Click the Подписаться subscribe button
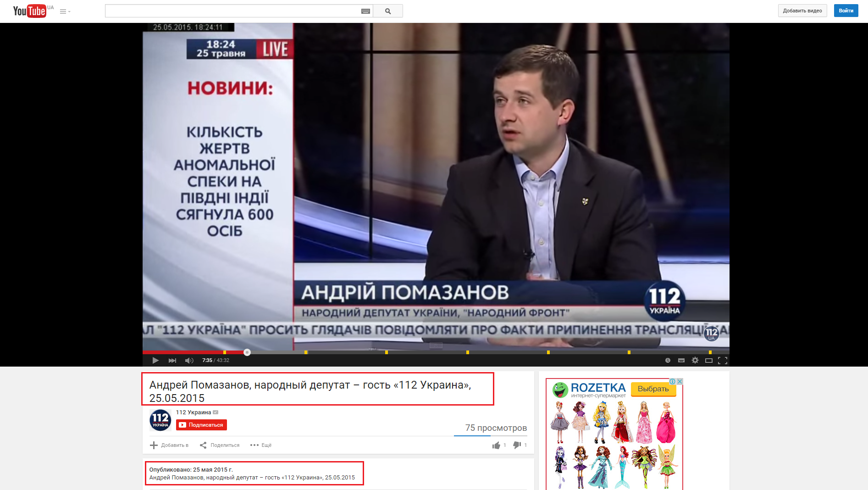This screenshot has height=490, width=868. coord(201,425)
